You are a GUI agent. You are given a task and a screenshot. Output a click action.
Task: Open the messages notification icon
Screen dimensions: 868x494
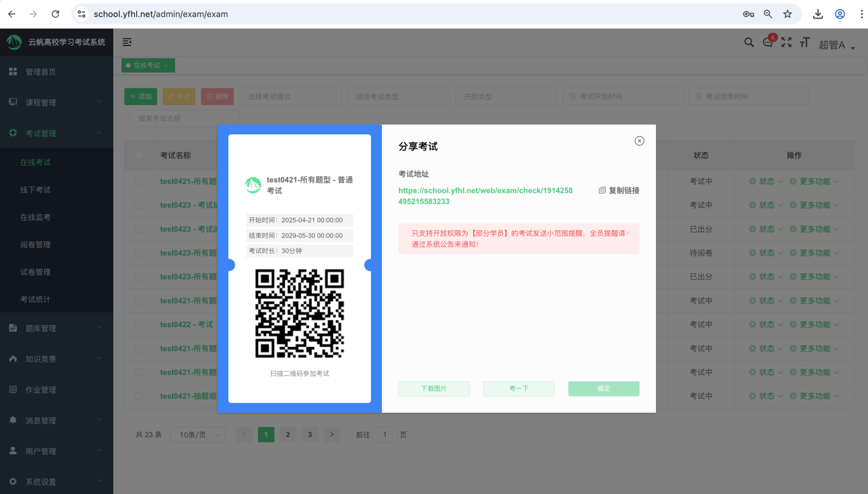pyautogui.click(x=768, y=43)
